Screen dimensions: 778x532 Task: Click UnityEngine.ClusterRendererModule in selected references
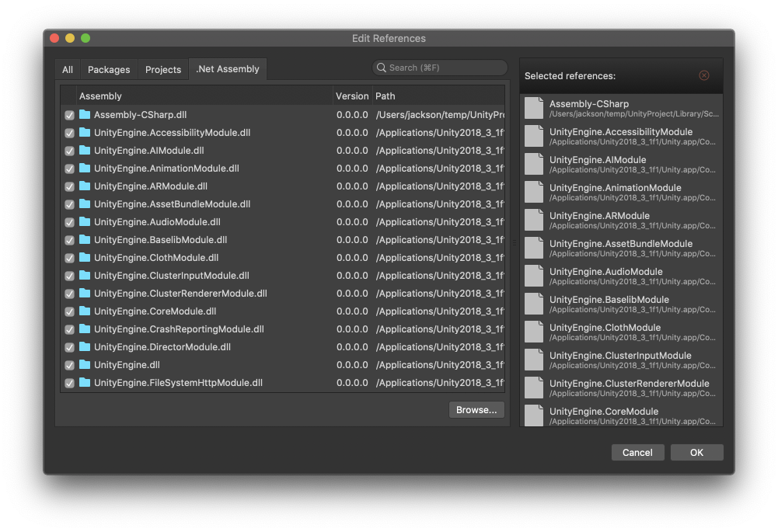pos(629,383)
